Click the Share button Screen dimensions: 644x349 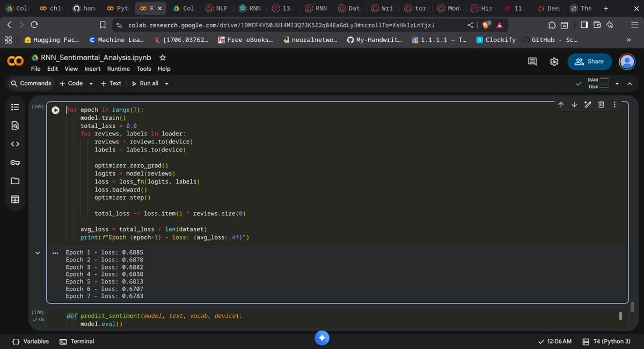[589, 62]
